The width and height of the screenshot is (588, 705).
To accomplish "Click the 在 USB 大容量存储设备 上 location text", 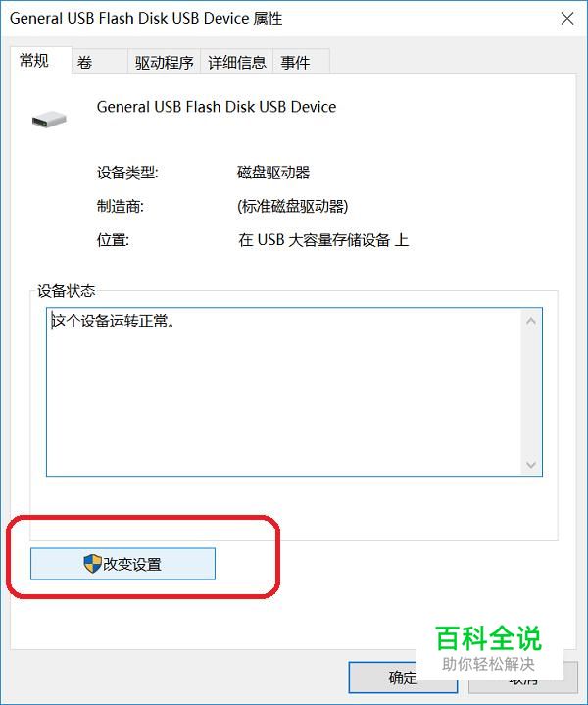I will 323,239.
